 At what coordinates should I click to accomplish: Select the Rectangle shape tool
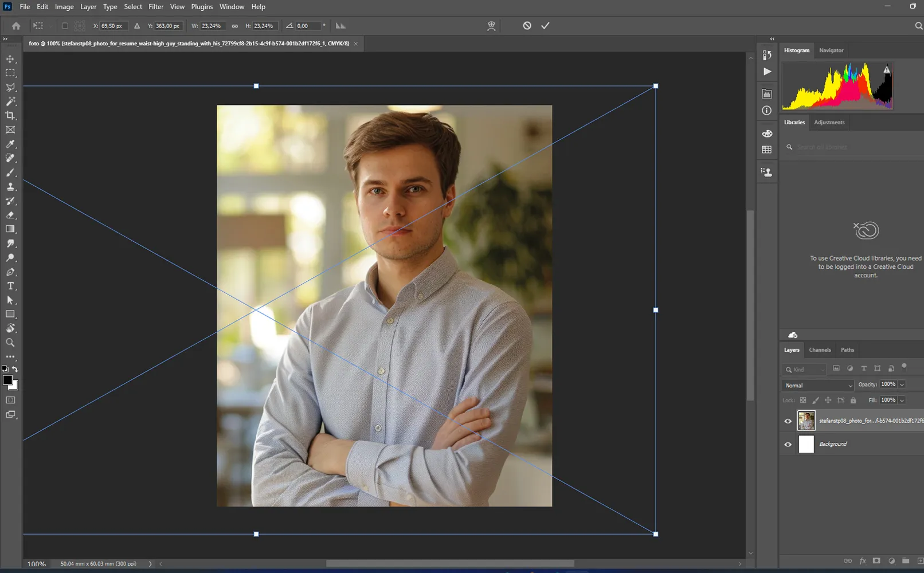tap(10, 314)
